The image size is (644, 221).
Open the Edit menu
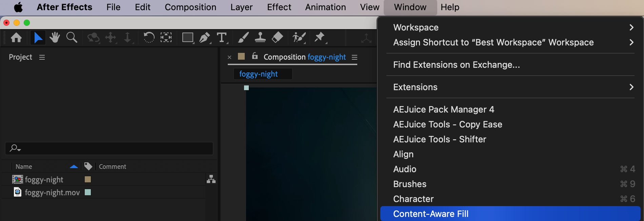pyautogui.click(x=143, y=7)
